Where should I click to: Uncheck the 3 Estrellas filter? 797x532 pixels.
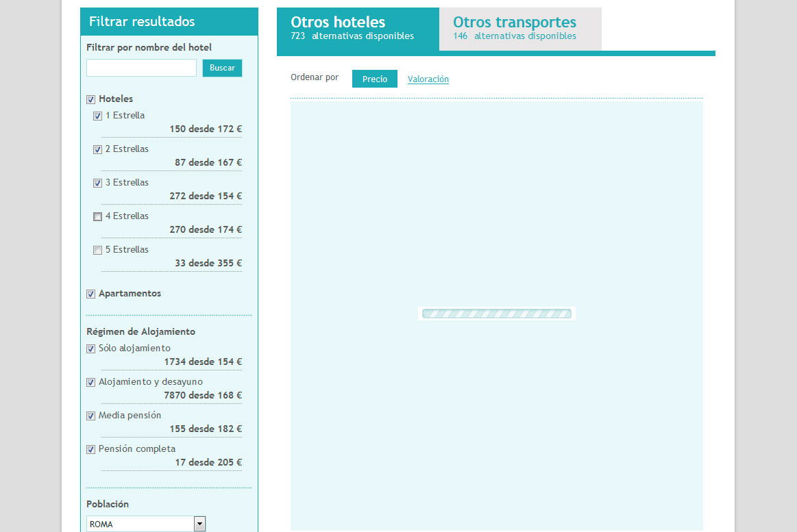point(97,183)
